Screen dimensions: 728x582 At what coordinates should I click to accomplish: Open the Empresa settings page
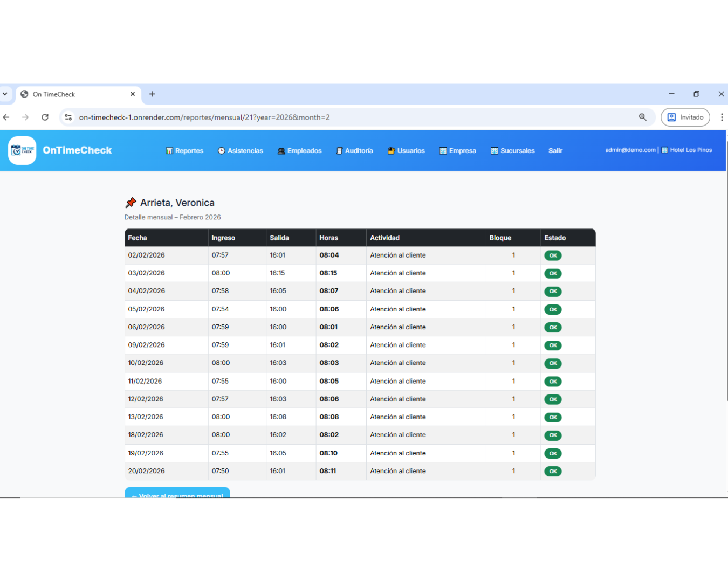point(458,151)
